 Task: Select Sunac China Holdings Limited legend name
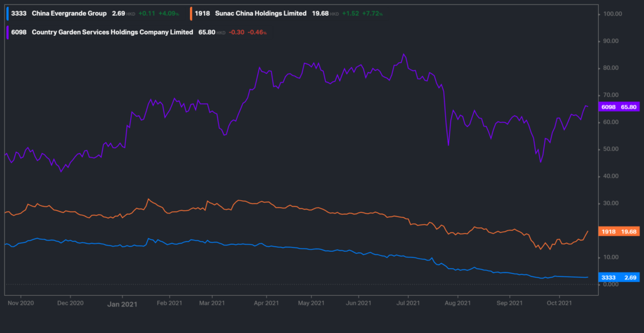coord(261,14)
